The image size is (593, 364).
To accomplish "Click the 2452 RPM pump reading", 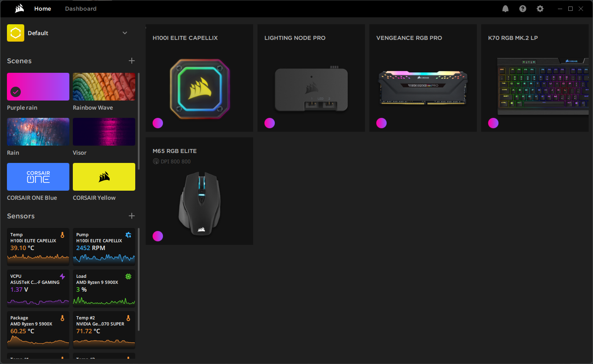I will 91,248.
